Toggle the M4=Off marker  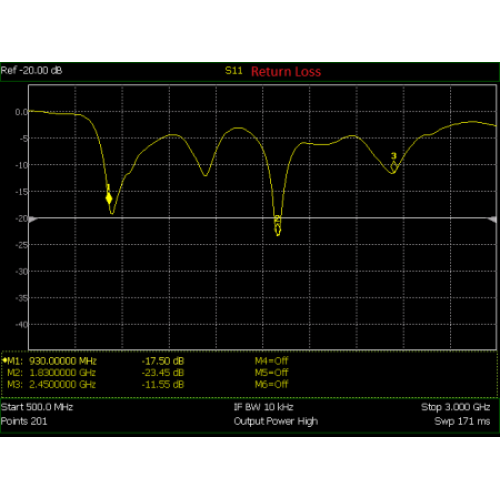click(x=271, y=361)
